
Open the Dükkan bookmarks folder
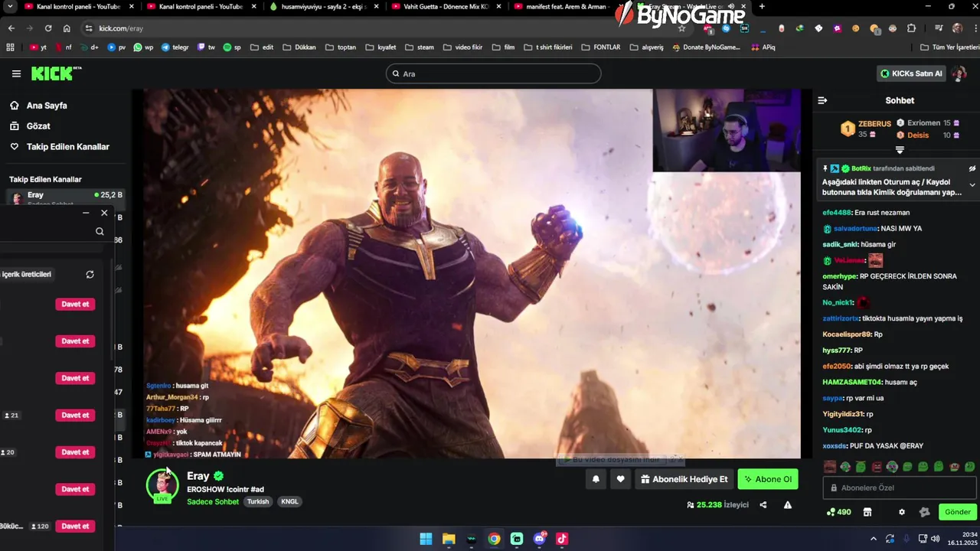click(x=299, y=47)
